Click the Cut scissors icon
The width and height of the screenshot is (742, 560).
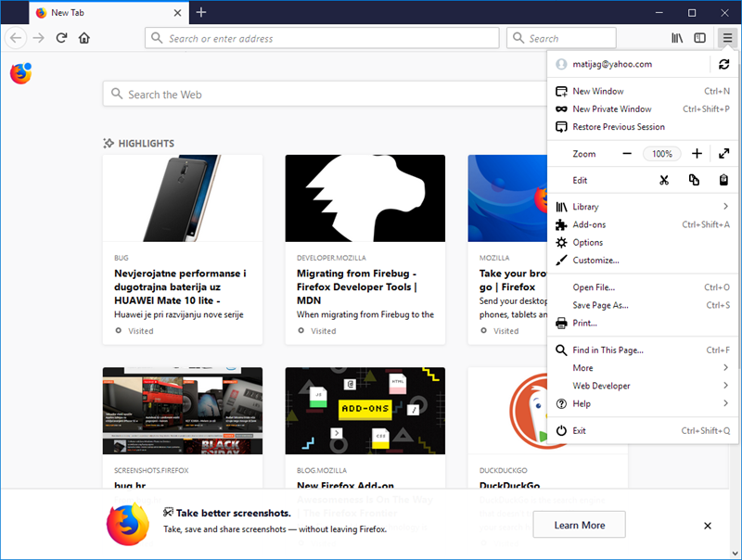[664, 180]
